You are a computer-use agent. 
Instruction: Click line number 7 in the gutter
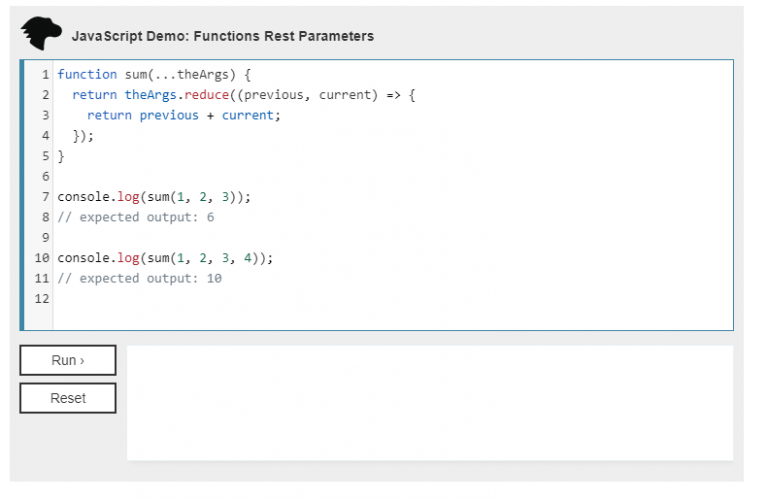(46, 197)
